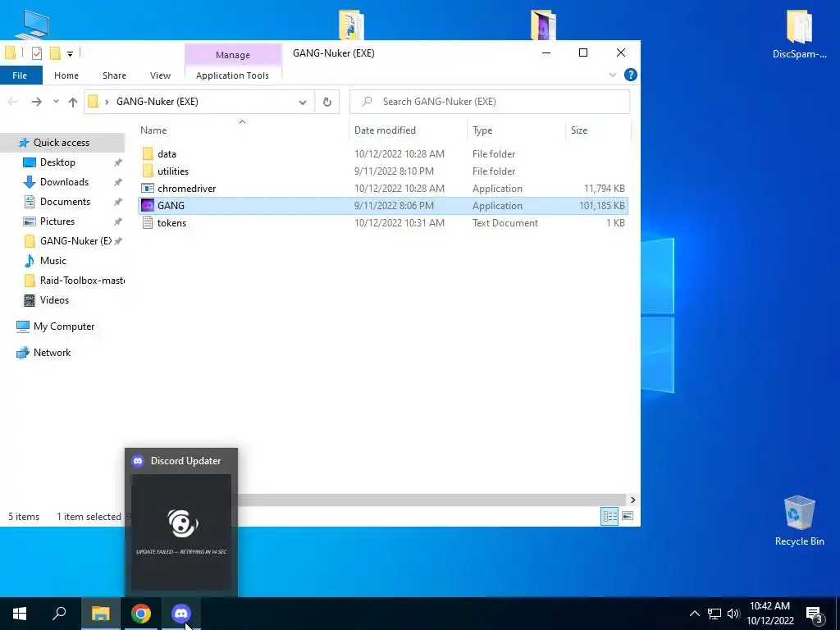Show hidden system tray icons
Image resolution: width=840 pixels, height=630 pixels.
(x=694, y=614)
